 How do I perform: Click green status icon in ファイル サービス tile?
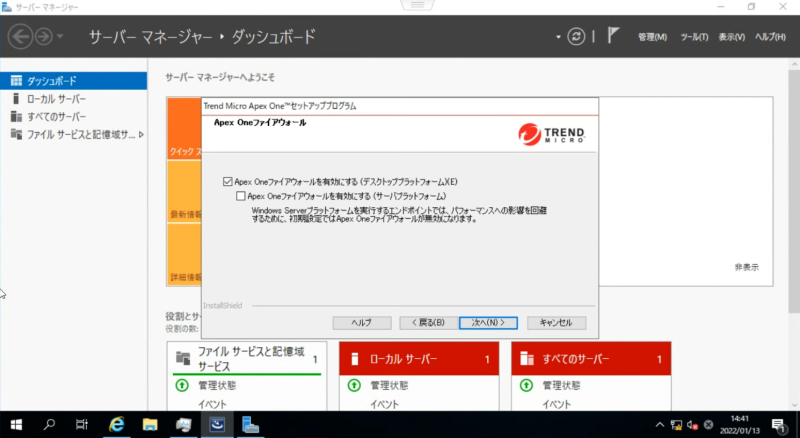[182, 385]
